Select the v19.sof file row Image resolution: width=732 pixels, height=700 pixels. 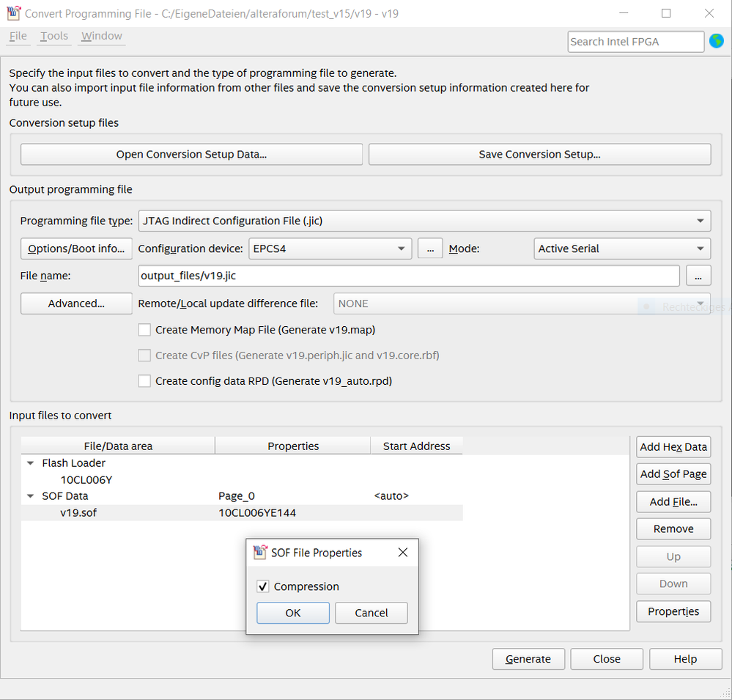(x=242, y=513)
